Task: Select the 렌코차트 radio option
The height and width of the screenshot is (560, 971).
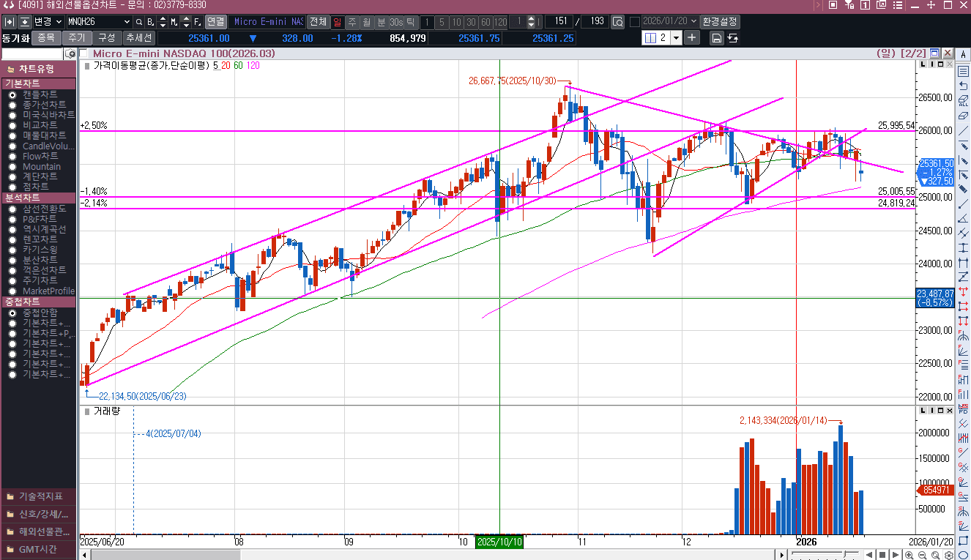Action: click(x=12, y=239)
